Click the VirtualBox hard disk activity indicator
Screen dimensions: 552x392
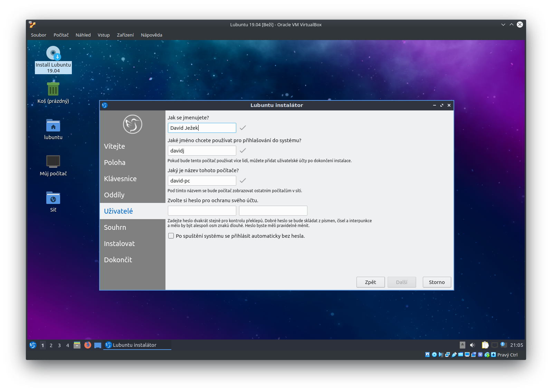427,355
